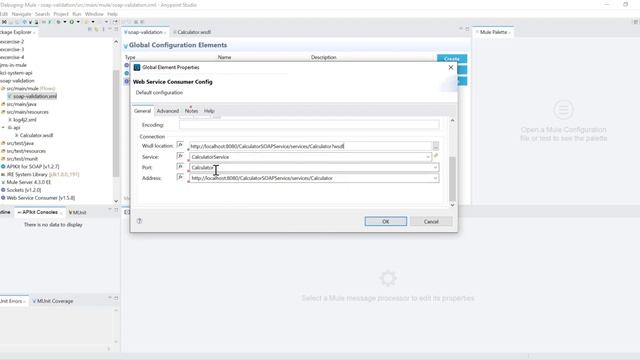Open the MUnit Coverage tab
The height and width of the screenshot is (360, 640).
[x=53, y=301]
